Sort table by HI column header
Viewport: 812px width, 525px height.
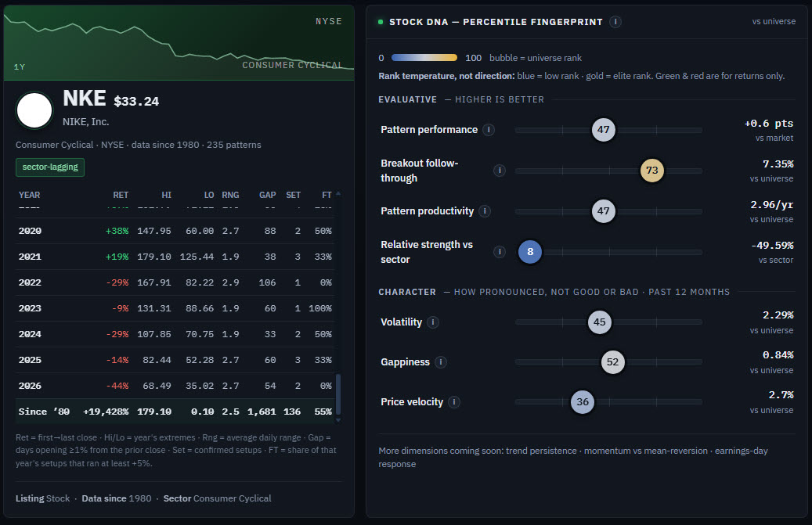click(166, 195)
